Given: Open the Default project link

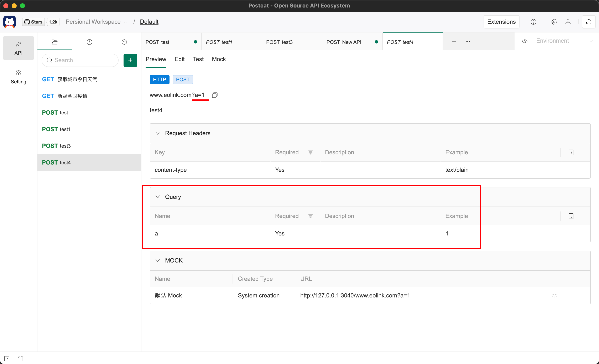Looking at the screenshot, I should [149, 22].
